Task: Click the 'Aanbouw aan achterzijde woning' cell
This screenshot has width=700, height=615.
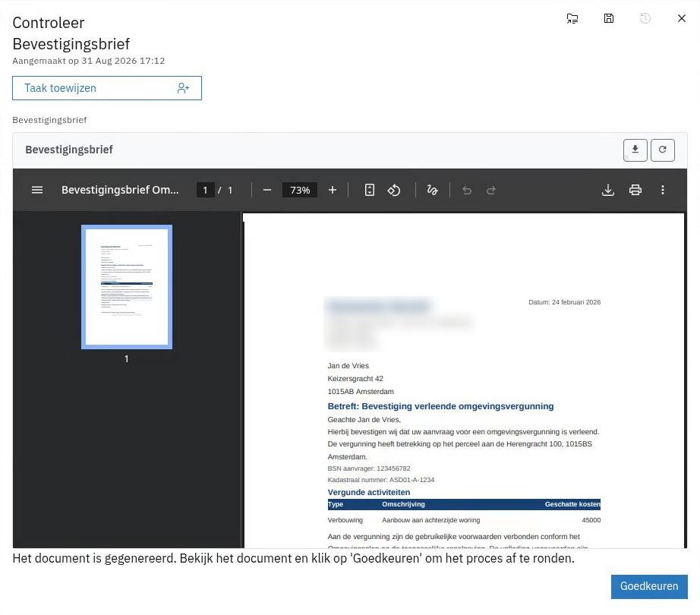Action: point(430,520)
